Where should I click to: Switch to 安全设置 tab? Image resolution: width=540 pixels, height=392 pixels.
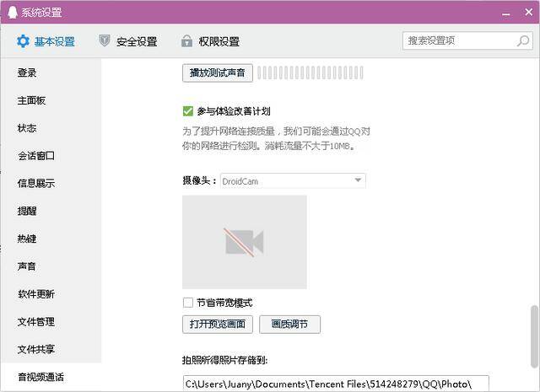pyautogui.click(x=128, y=41)
